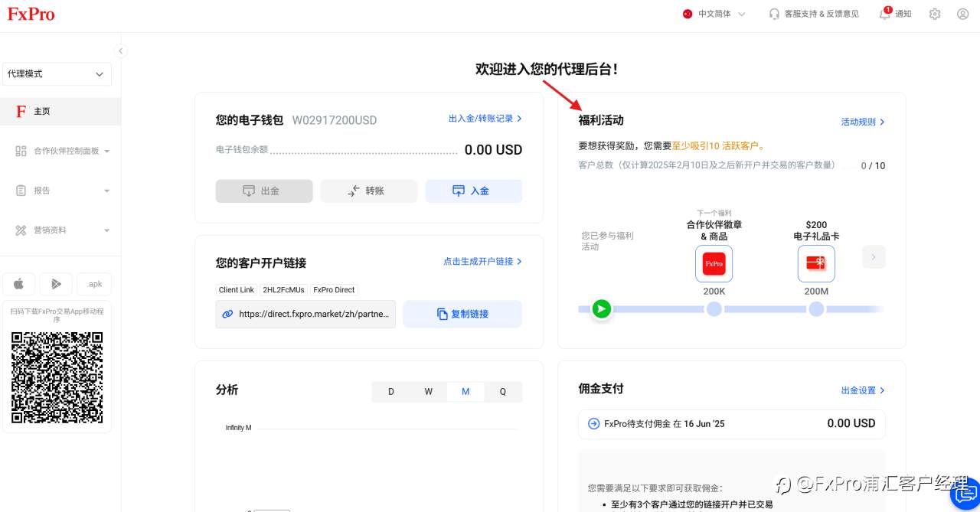Open the 代理模式 mode dropdown

[57, 74]
